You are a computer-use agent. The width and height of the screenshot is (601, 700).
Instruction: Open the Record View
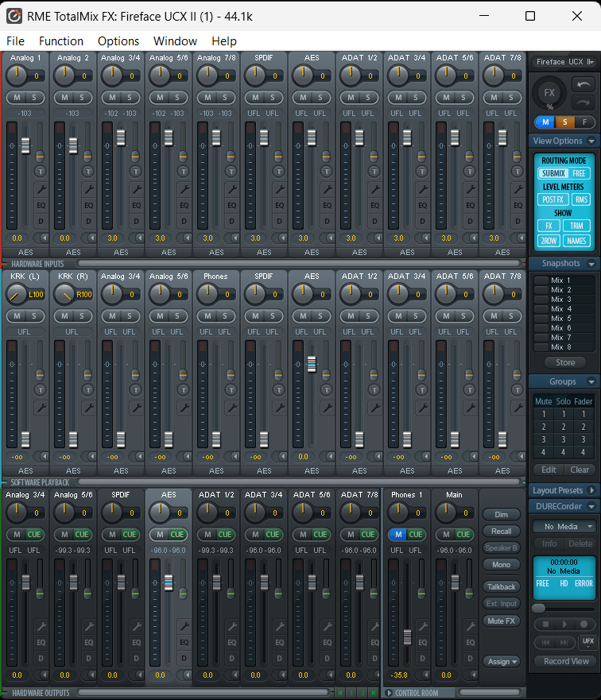click(566, 661)
